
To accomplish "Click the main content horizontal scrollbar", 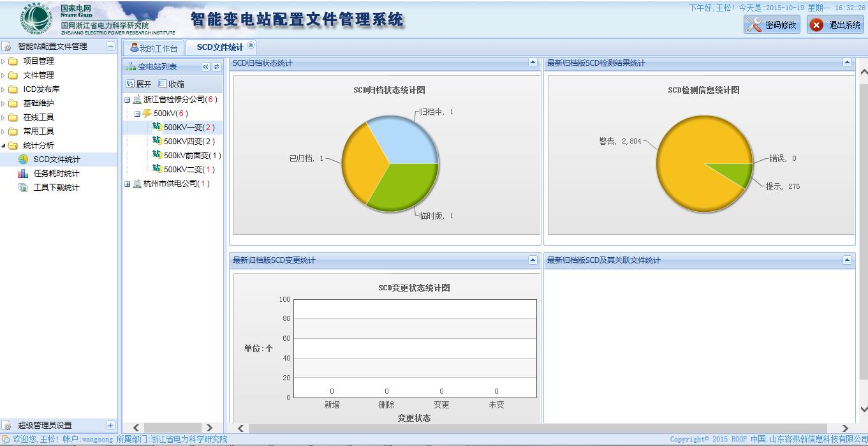I will click(x=537, y=428).
